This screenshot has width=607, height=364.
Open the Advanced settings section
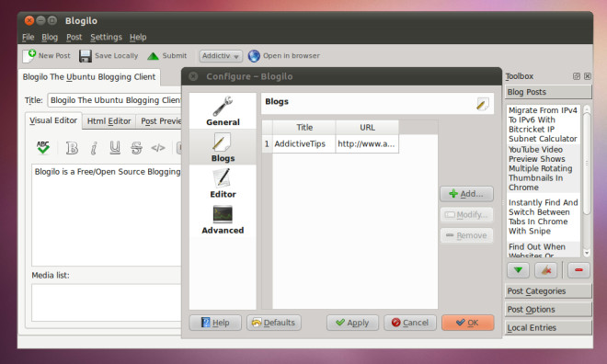[223, 220]
